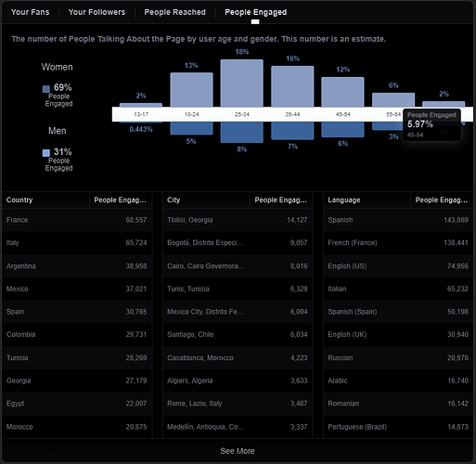Click the 143,869 value for Spanish
Viewport: 476px width, 464px height.
click(456, 220)
